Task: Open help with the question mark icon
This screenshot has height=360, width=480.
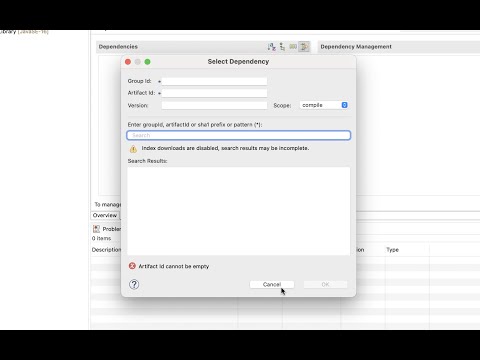Action: [x=134, y=284]
